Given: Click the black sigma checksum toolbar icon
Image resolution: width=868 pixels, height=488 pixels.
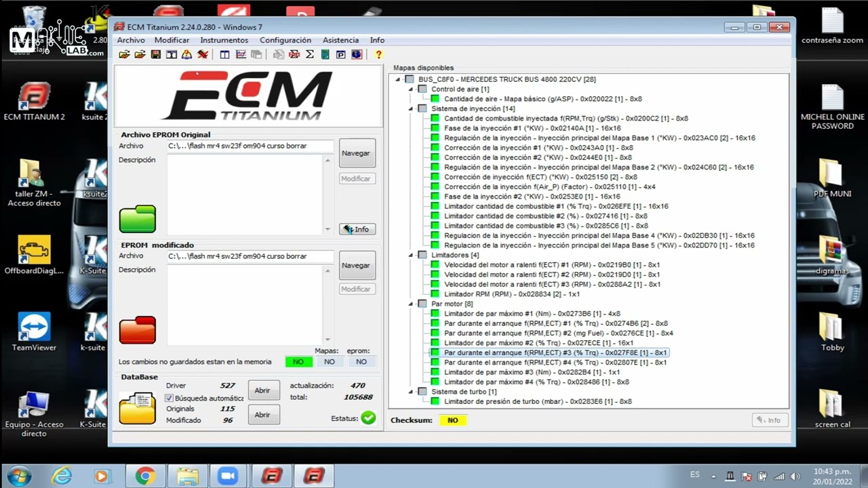Looking at the screenshot, I should [309, 54].
